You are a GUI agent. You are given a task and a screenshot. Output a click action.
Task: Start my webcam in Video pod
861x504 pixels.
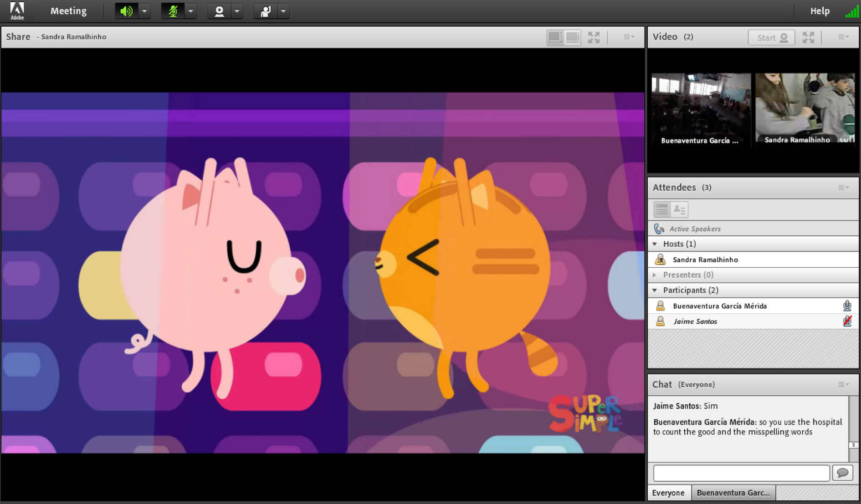coord(771,37)
